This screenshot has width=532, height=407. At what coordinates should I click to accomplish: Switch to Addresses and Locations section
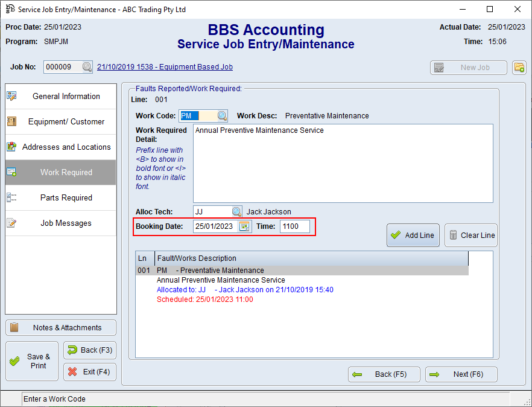60,147
